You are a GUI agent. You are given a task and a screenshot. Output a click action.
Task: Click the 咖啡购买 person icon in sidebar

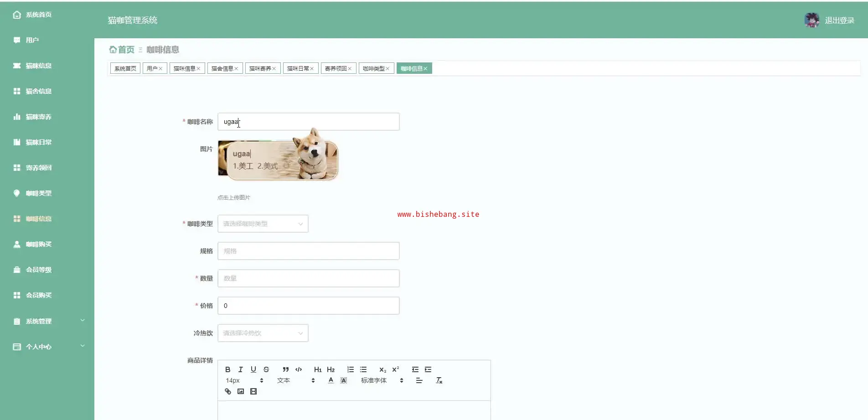click(17, 244)
